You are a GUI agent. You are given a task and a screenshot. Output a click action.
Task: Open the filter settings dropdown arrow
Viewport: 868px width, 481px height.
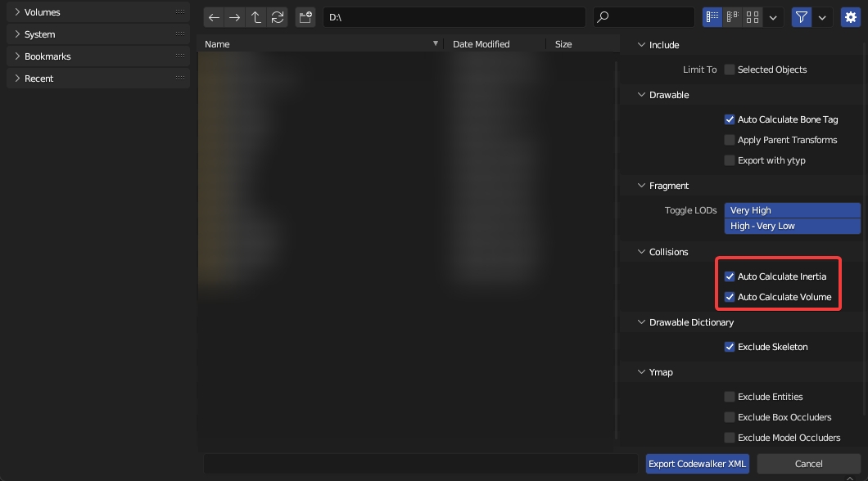point(822,17)
